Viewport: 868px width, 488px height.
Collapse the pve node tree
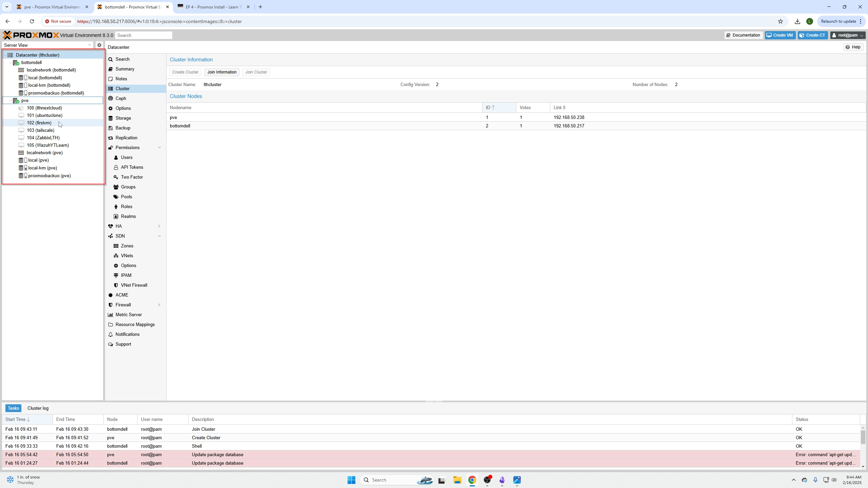click(11, 101)
